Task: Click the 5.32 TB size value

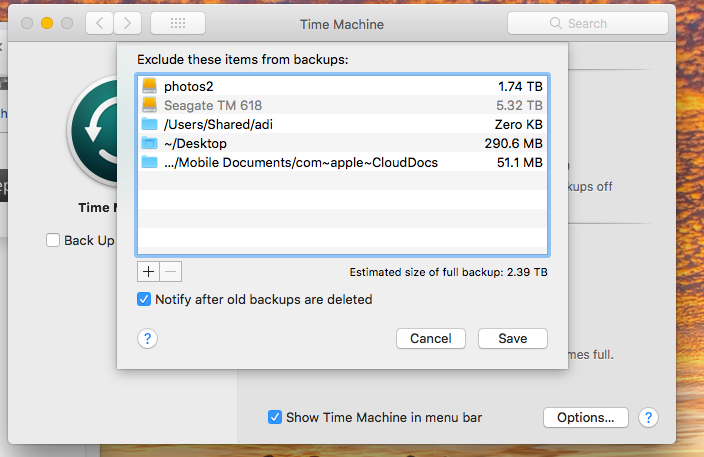Action: point(519,105)
